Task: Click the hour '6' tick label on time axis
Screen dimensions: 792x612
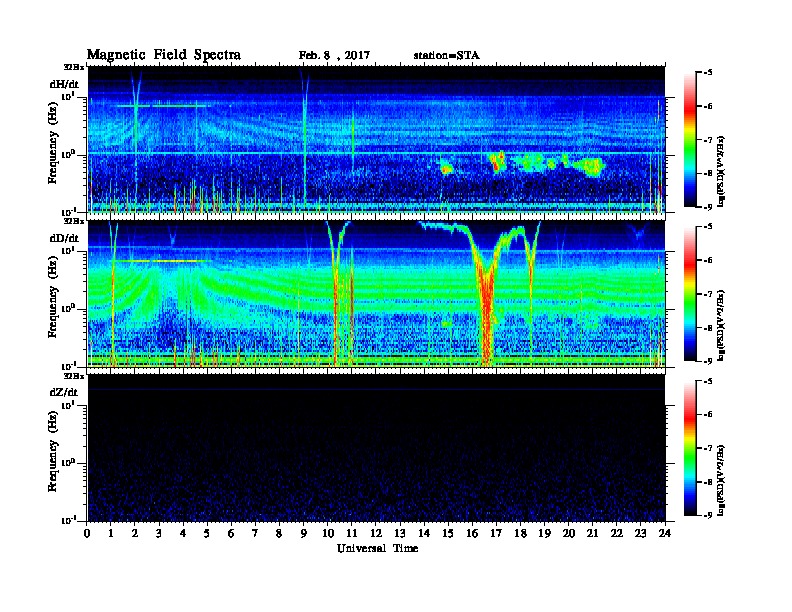Action: point(231,533)
